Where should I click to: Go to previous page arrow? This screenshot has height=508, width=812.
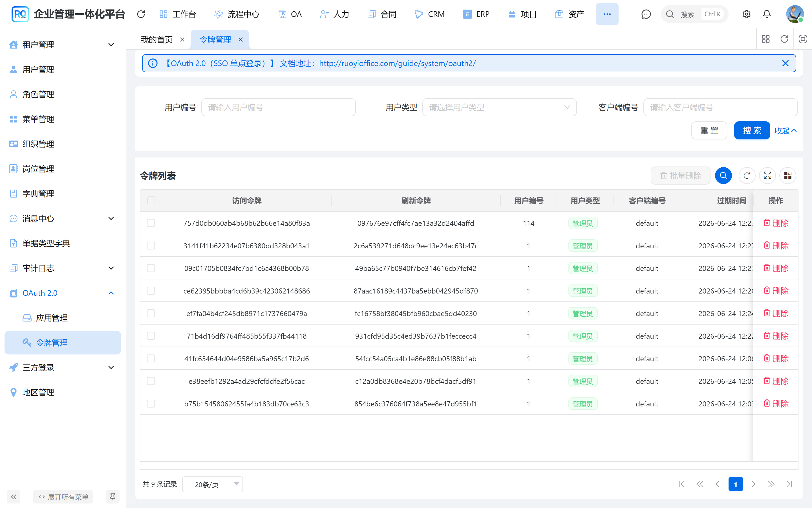coord(717,484)
